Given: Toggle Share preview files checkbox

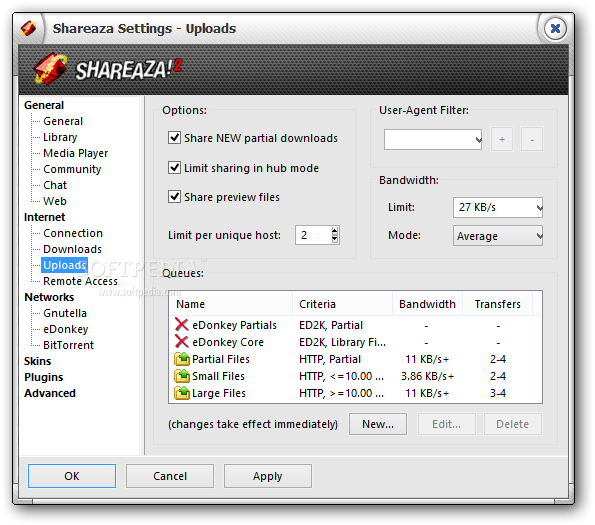Looking at the screenshot, I should [x=174, y=196].
